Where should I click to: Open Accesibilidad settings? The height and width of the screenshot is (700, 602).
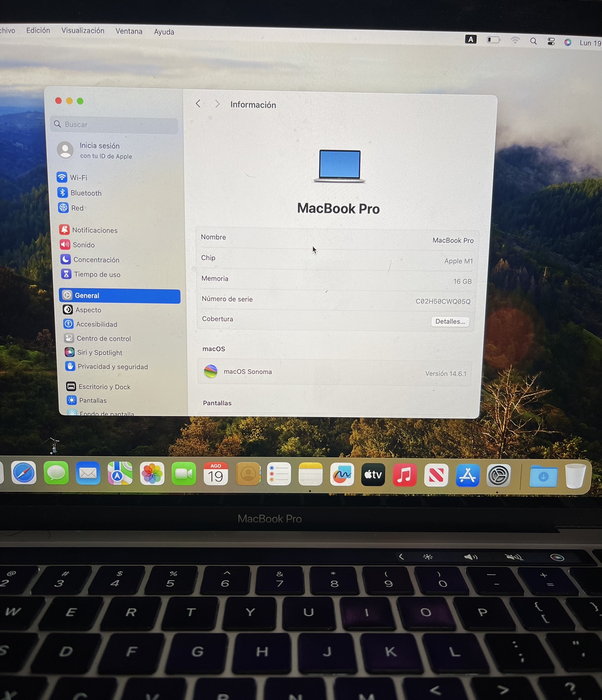point(90,324)
